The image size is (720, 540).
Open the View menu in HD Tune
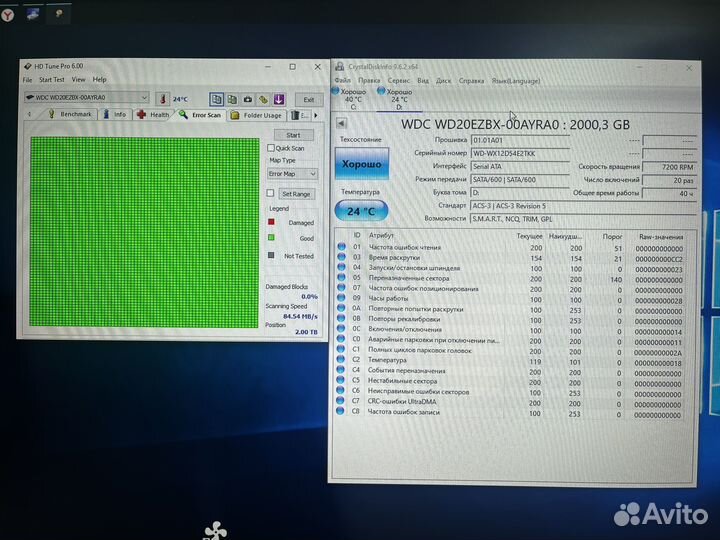[x=79, y=79]
